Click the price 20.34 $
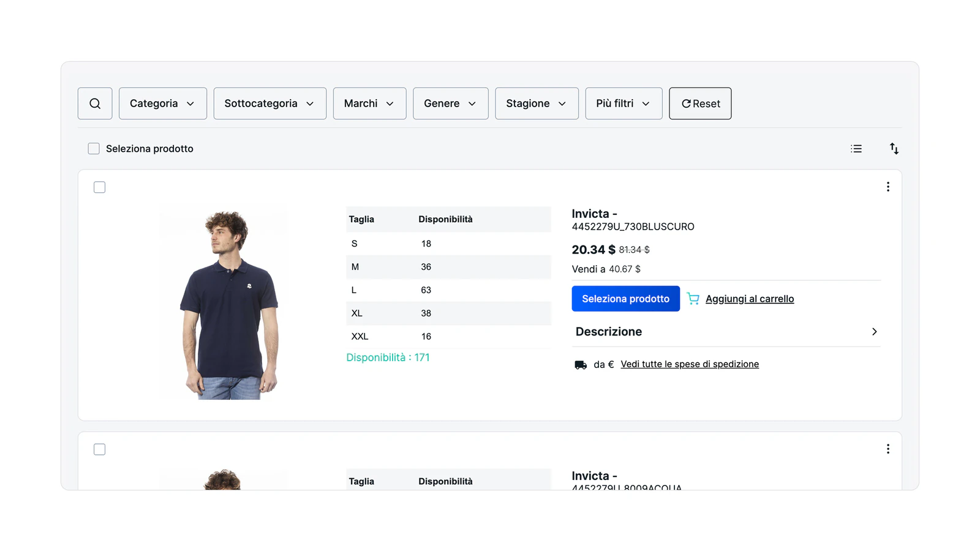This screenshot has height=551, width=980. [x=594, y=250]
